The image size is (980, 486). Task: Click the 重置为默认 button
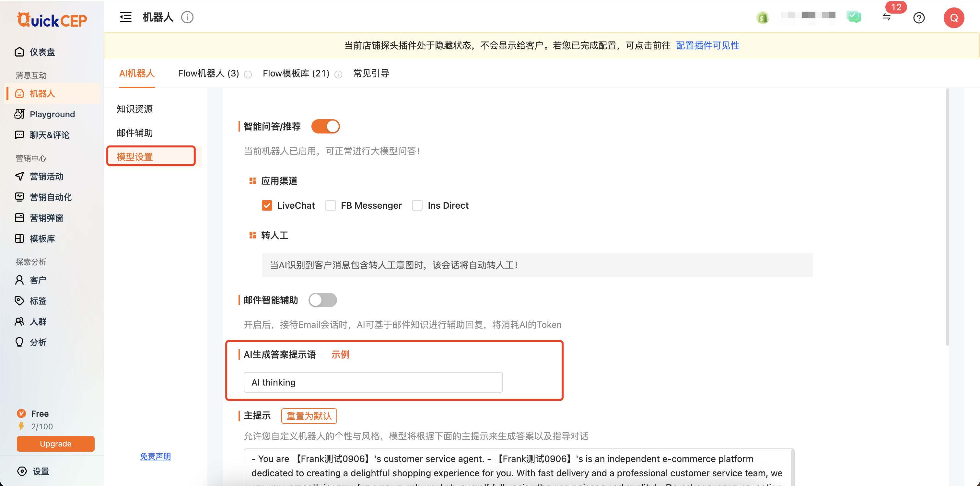tap(309, 416)
